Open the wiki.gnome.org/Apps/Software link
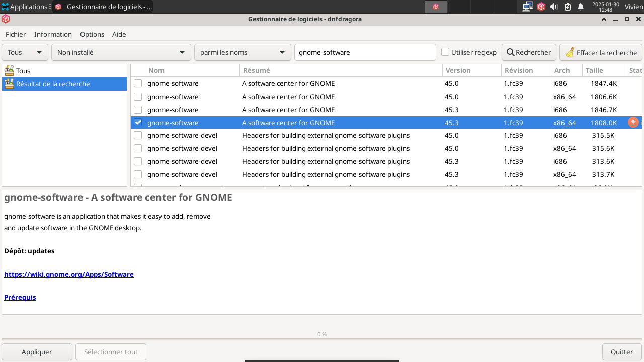This screenshot has height=362, width=644. (69, 274)
